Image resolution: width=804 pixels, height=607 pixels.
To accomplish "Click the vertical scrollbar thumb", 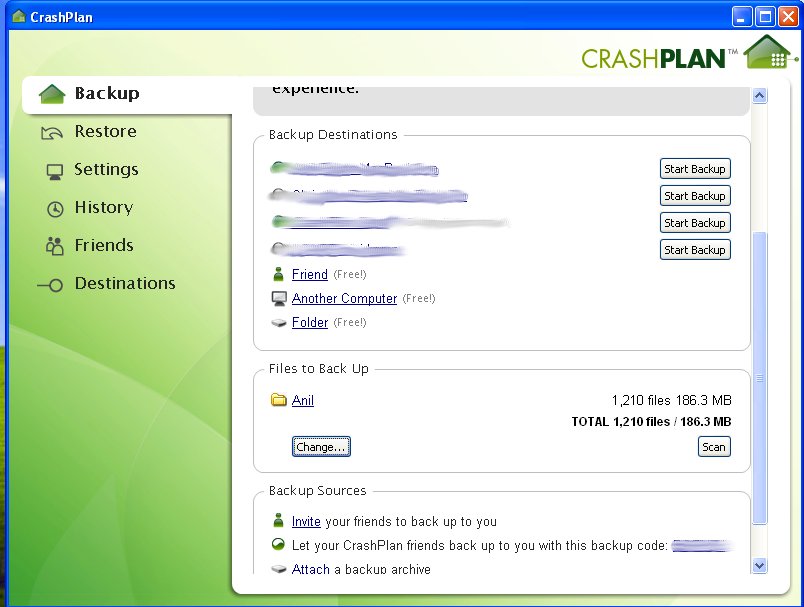I will [x=759, y=378].
